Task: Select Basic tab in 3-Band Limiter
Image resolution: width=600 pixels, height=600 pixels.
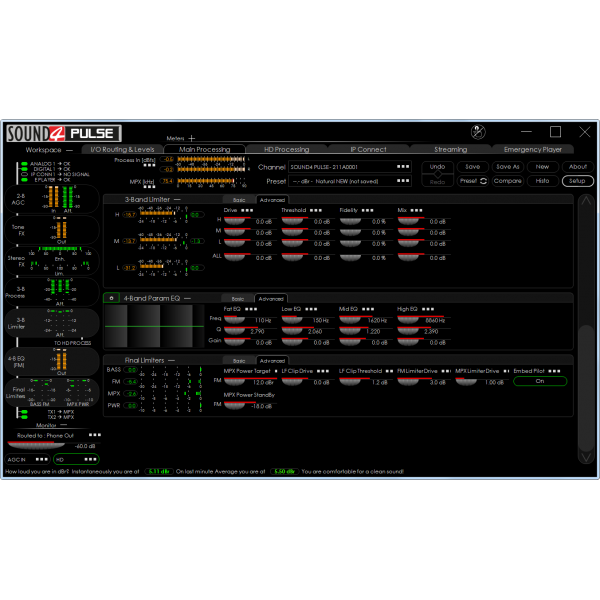Action: click(239, 200)
